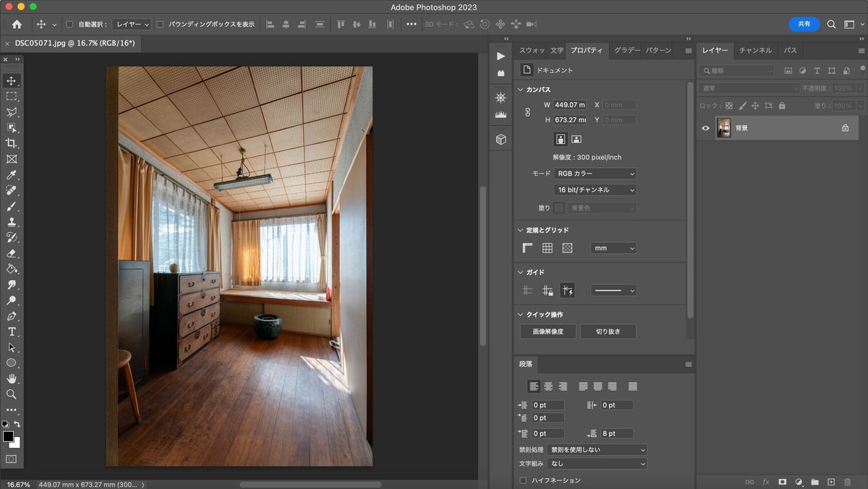Enable バウンディングボックスを表示 checkbox
This screenshot has height=489, width=868.
[161, 24]
